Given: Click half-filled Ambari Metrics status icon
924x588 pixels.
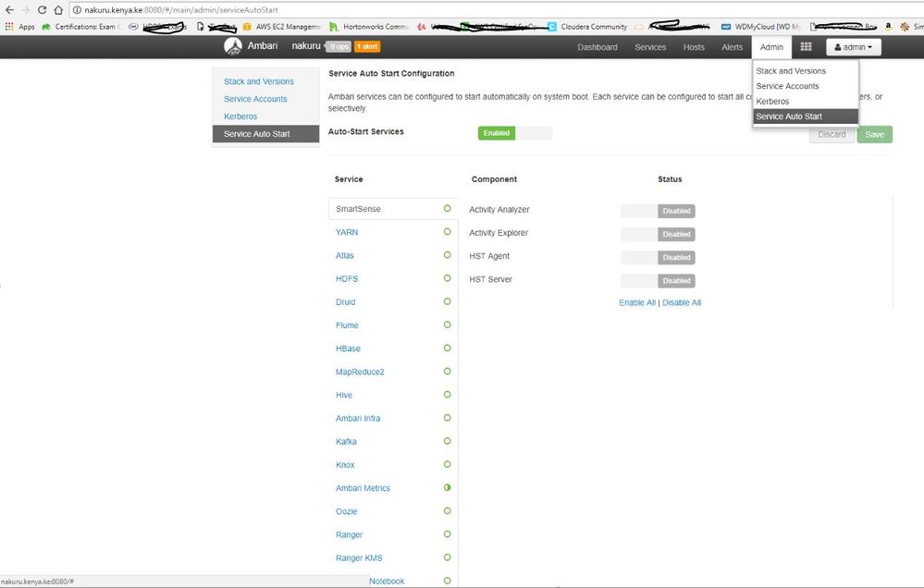Looking at the screenshot, I should click(448, 488).
